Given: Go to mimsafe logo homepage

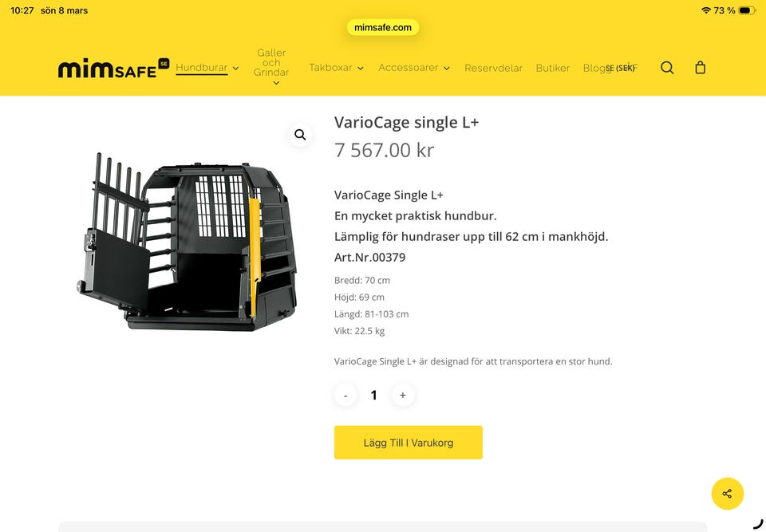Looking at the screenshot, I should 113,68.
